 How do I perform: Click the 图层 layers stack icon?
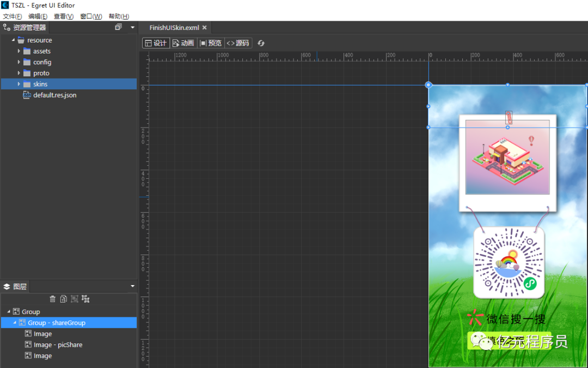[7, 287]
